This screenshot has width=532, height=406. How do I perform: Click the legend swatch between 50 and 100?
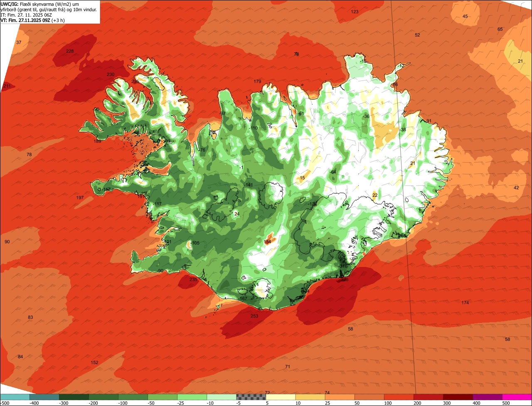(x=369, y=397)
